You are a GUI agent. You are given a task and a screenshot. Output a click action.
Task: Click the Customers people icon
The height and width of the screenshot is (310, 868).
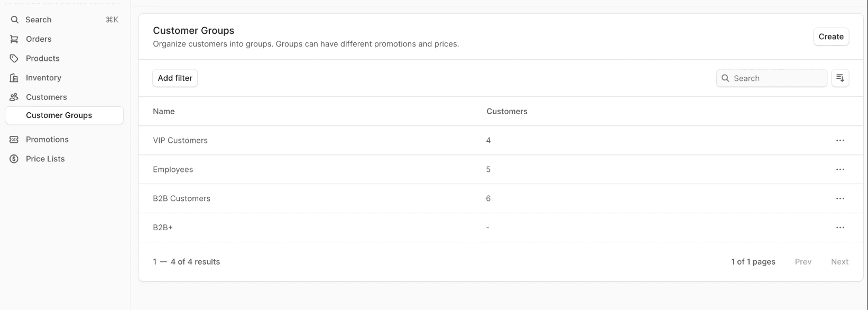point(14,97)
